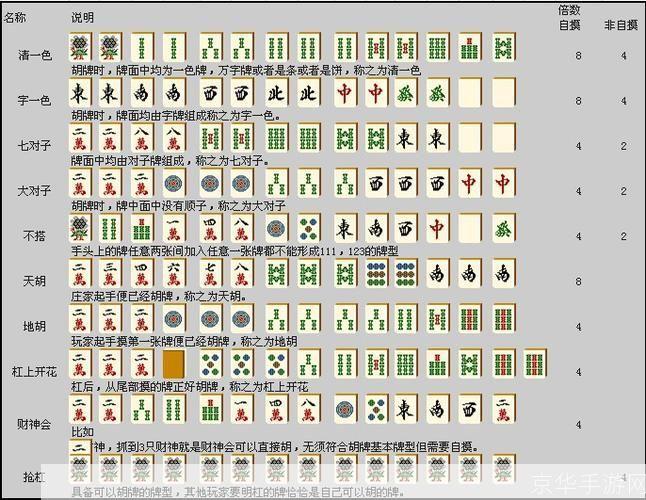Click description '庄家起手便已经胡牌，称之为天胡。'
Viewport: 646px width, 500px height.
(x=159, y=296)
